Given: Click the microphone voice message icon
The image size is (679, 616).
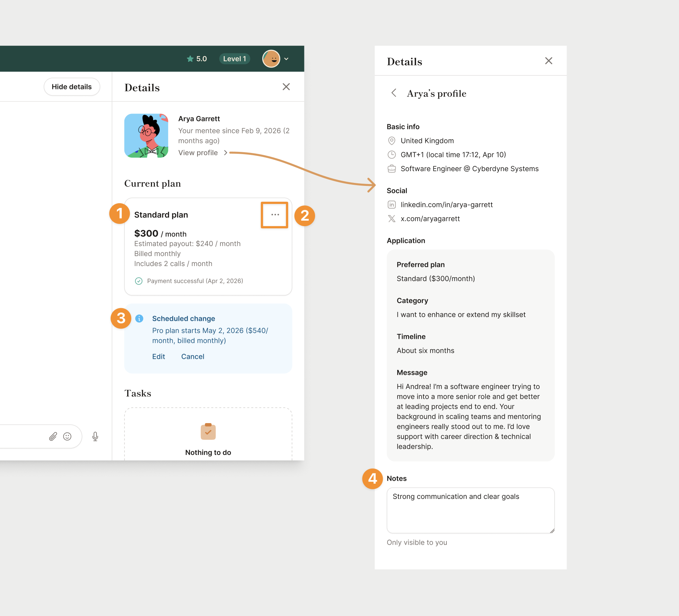Looking at the screenshot, I should [95, 436].
